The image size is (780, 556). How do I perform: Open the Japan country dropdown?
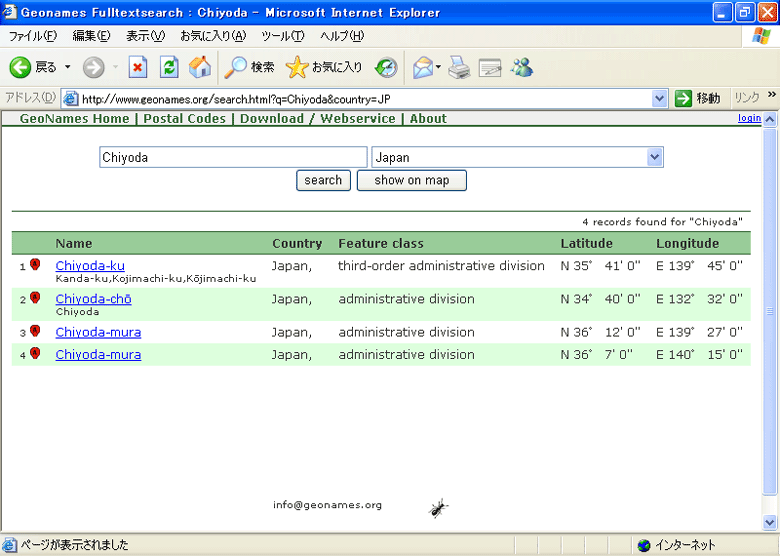(517, 157)
